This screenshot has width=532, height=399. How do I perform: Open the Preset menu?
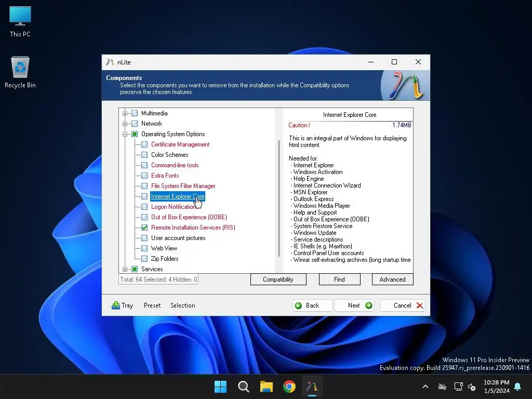pyautogui.click(x=152, y=305)
